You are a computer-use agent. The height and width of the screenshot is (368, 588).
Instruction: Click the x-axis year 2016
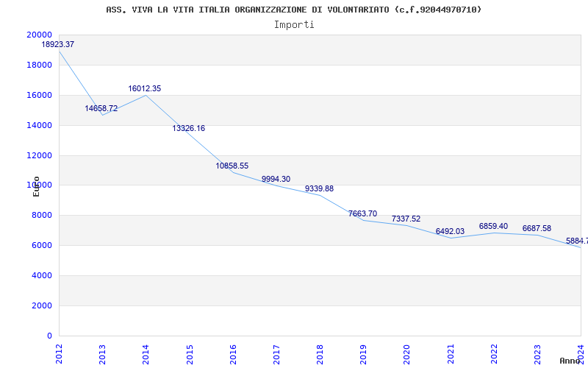click(233, 354)
